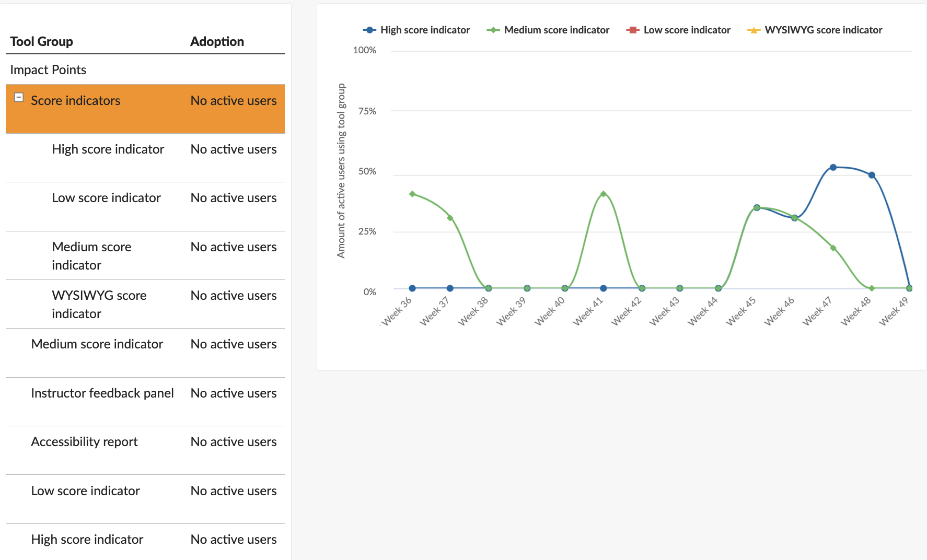Select the Week 47 blue peak point
The image size is (927, 560).
(x=833, y=167)
